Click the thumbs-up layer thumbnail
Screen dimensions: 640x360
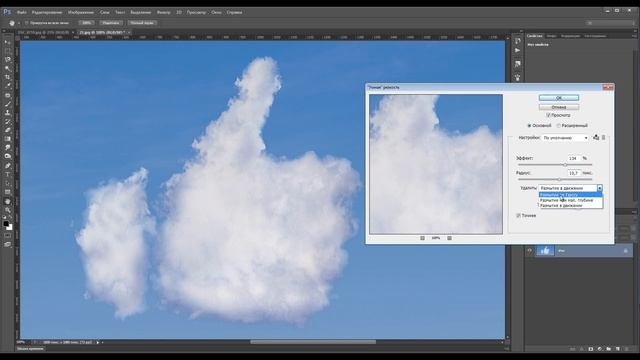pyautogui.click(x=545, y=251)
